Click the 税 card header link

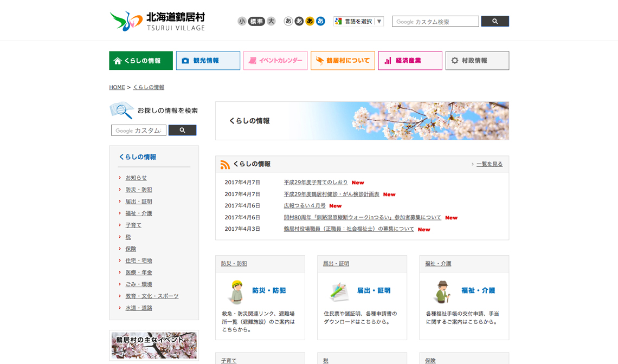coord(326,360)
